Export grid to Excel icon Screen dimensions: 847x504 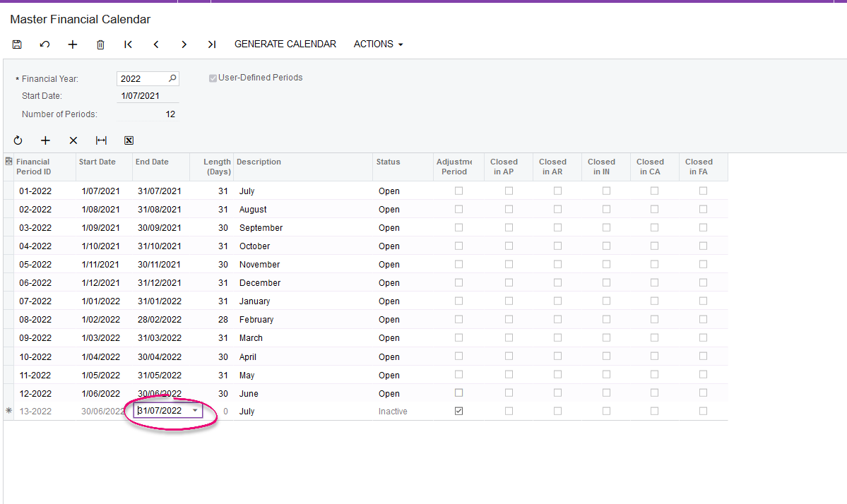(129, 140)
